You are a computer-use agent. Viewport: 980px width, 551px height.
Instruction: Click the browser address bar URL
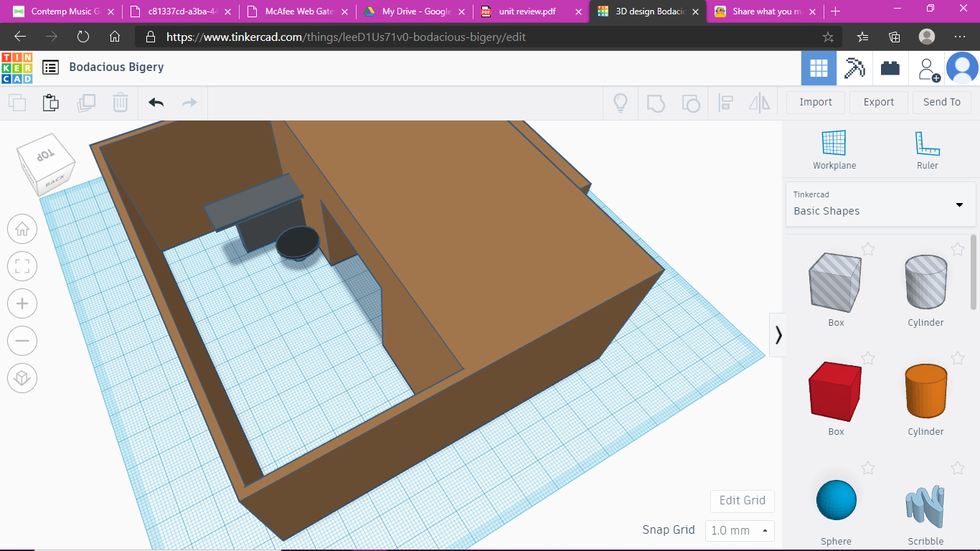pos(346,37)
